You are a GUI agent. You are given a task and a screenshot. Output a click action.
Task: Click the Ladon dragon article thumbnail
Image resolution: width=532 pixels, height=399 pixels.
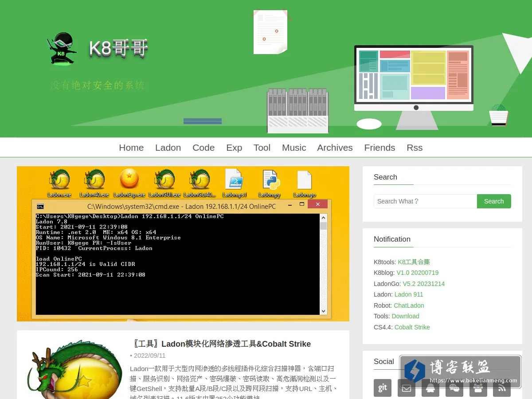(x=74, y=370)
